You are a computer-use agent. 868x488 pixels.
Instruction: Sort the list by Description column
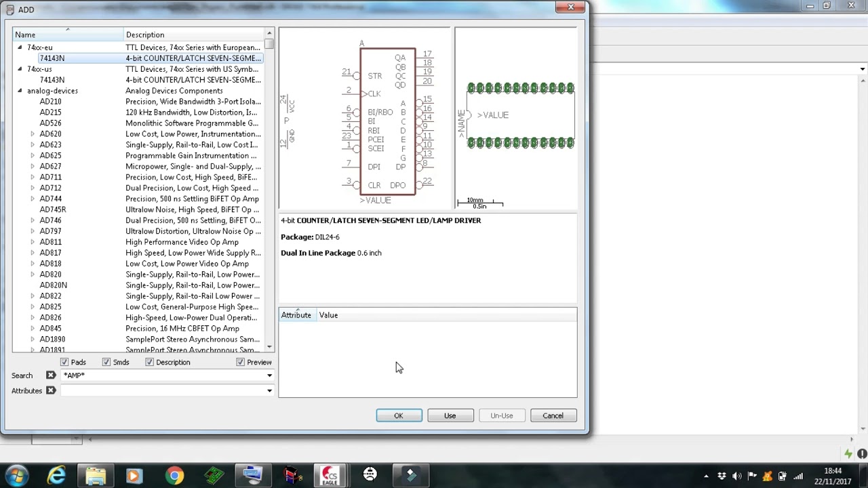point(194,35)
